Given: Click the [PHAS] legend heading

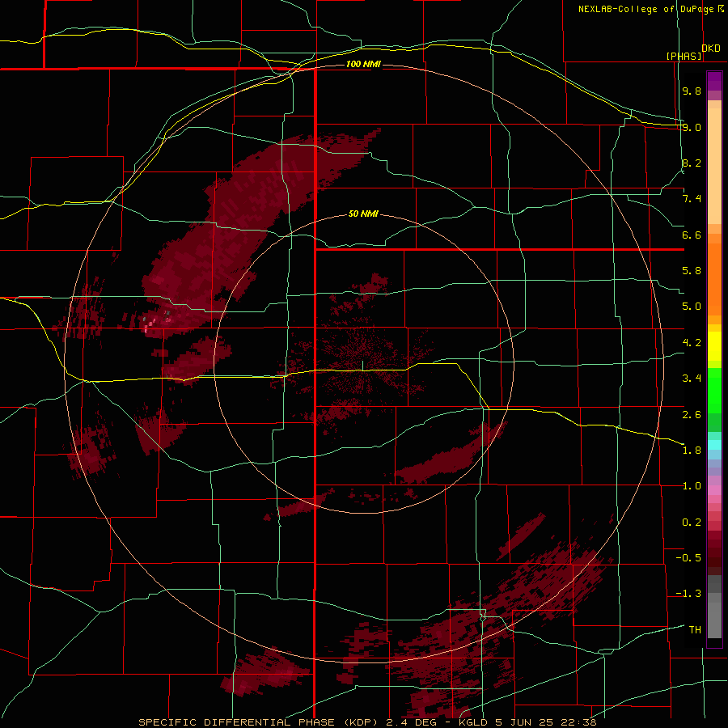Looking at the screenshot, I should [x=684, y=56].
